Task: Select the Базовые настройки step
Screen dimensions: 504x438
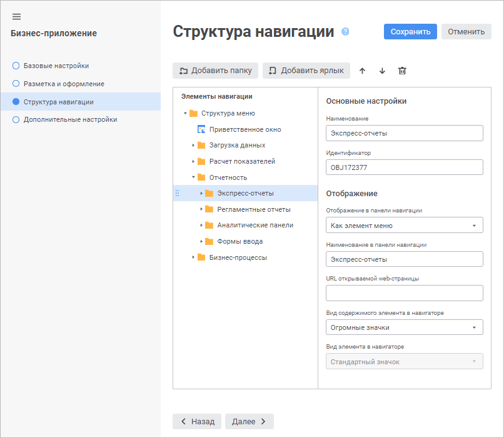Action: point(56,66)
